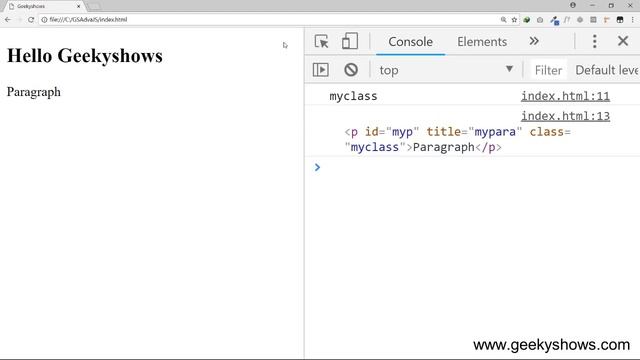The width and height of the screenshot is (640, 360).
Task: Show the console sidebar
Action: point(321,70)
